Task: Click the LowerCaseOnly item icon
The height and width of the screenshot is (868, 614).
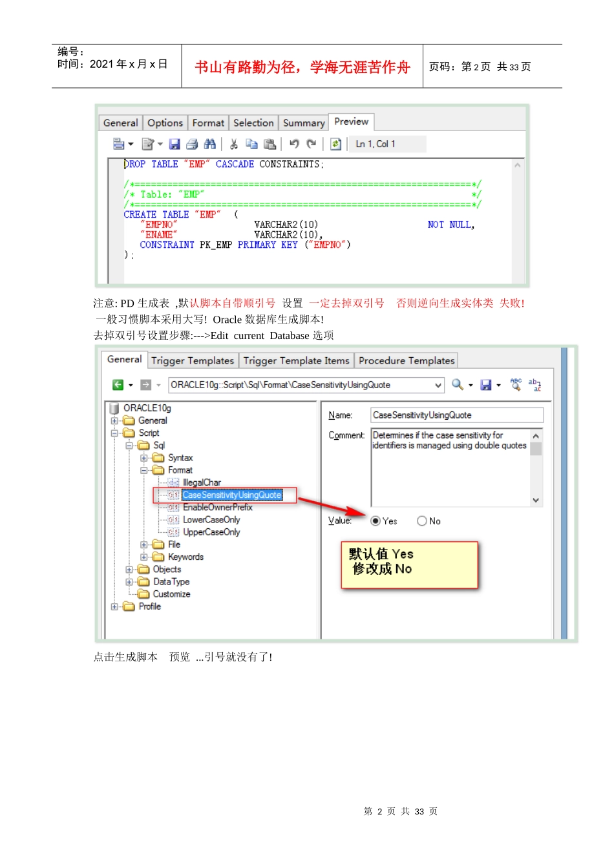Action: [x=173, y=520]
